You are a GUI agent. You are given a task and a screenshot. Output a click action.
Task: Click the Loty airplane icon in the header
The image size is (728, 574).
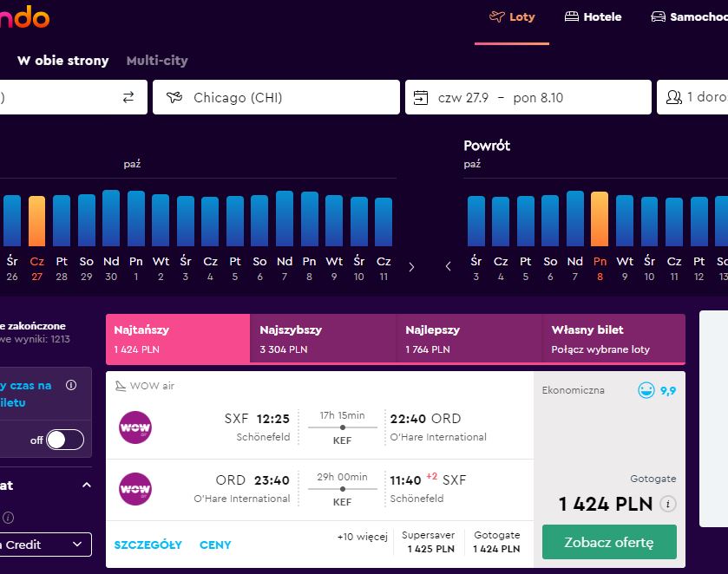click(497, 16)
